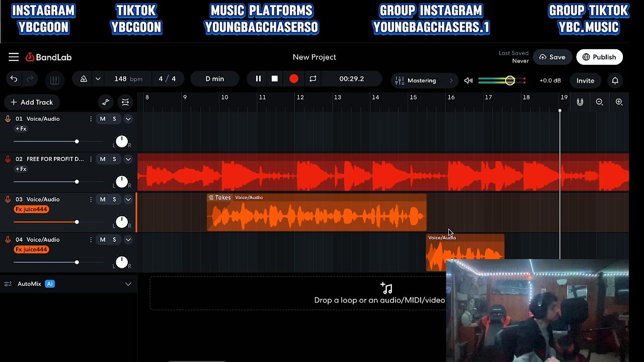Click the pan knob of track 02
Screen dimensions: 644x362
(x=121, y=182)
